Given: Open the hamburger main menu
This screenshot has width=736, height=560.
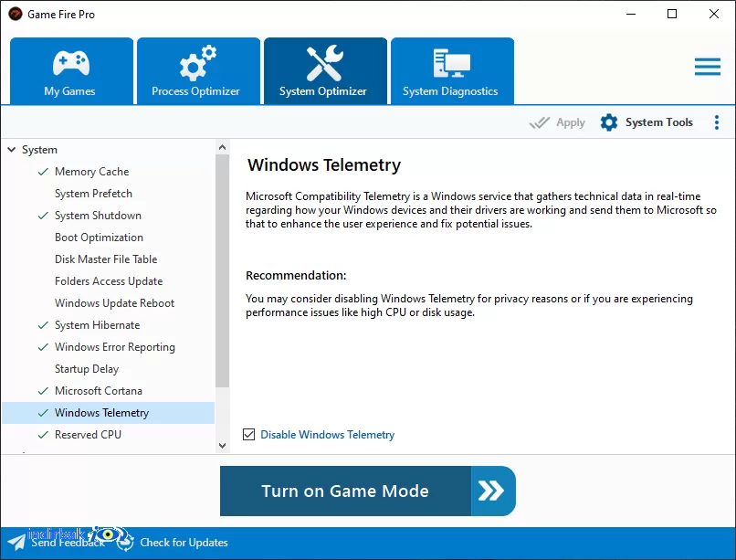Looking at the screenshot, I should (708, 67).
